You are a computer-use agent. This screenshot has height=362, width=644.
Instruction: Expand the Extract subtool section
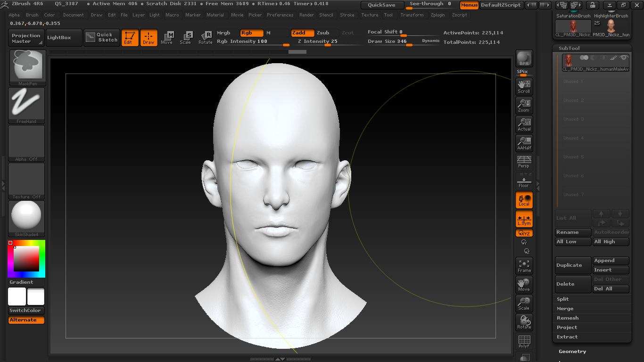pyautogui.click(x=567, y=337)
